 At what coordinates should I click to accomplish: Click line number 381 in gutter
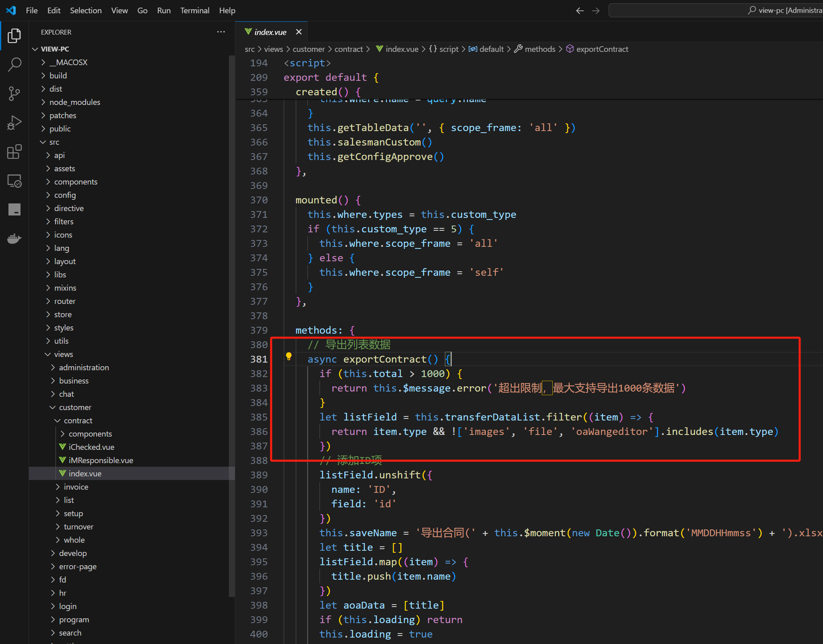(259, 359)
